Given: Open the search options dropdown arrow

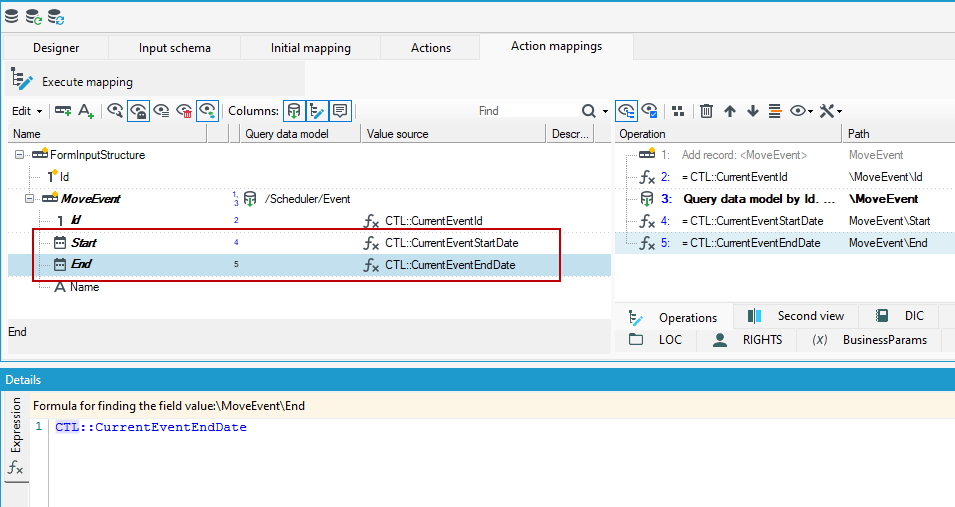Looking at the screenshot, I should point(605,111).
